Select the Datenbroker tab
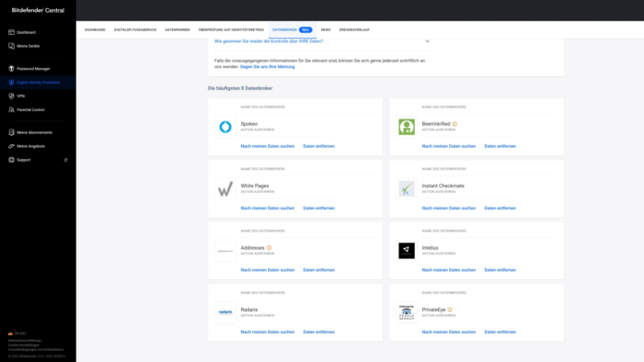This screenshot has height=362, width=644. pyautogui.click(x=292, y=30)
